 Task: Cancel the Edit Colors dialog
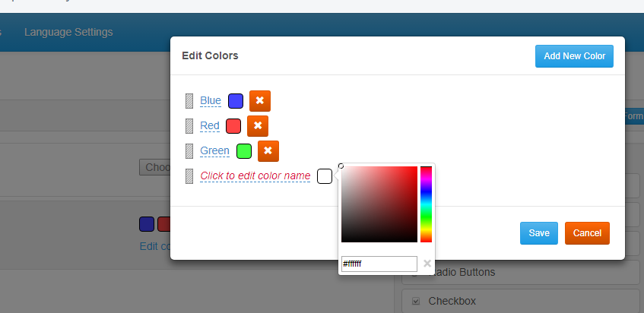587,233
